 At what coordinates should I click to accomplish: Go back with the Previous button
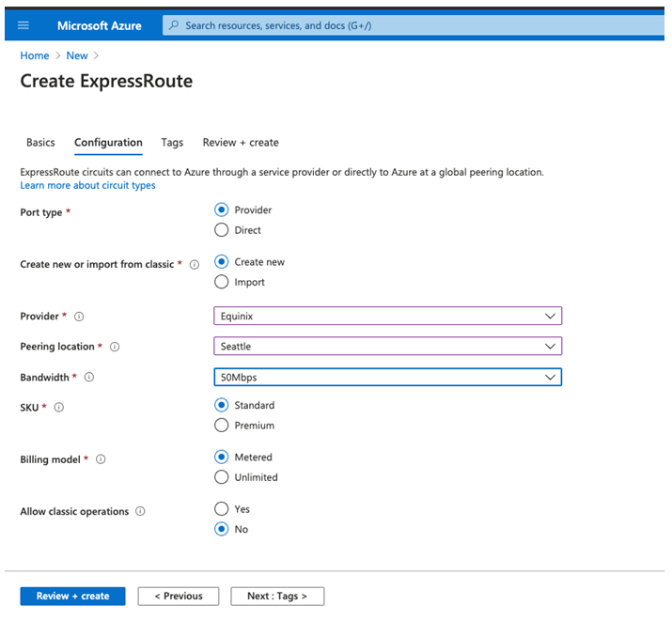(x=179, y=597)
